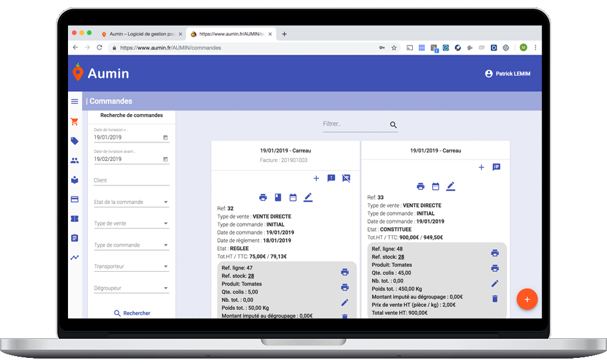Open the box reader sidebar icon
This screenshot has width=607, height=364.
75,180
